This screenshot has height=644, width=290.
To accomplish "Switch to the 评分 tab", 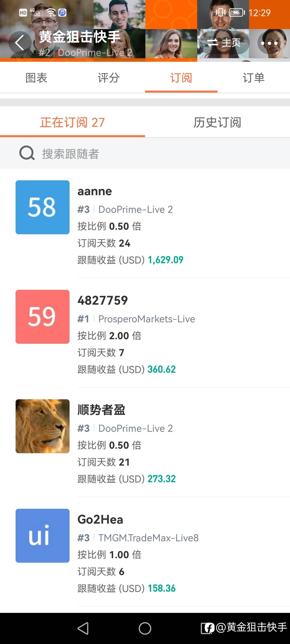I will [109, 78].
